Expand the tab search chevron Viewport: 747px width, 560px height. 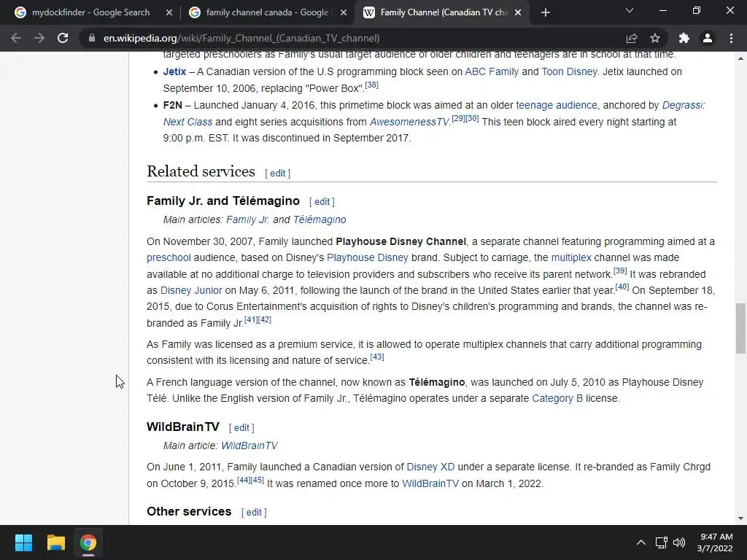click(x=630, y=10)
